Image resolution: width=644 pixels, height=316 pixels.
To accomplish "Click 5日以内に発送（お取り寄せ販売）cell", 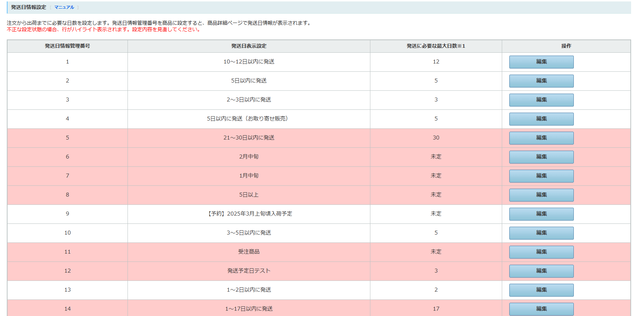I will 249,119.
